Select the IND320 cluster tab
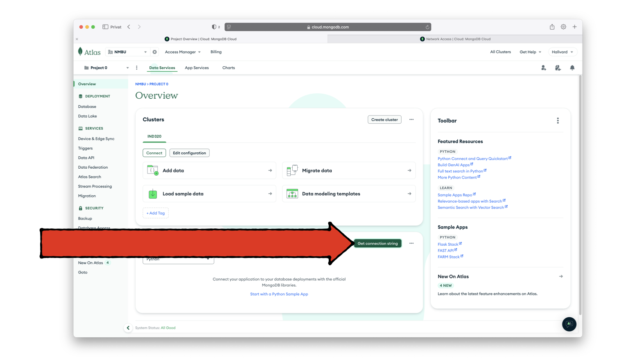Image resolution: width=619 pixels, height=364 pixels. tap(154, 136)
